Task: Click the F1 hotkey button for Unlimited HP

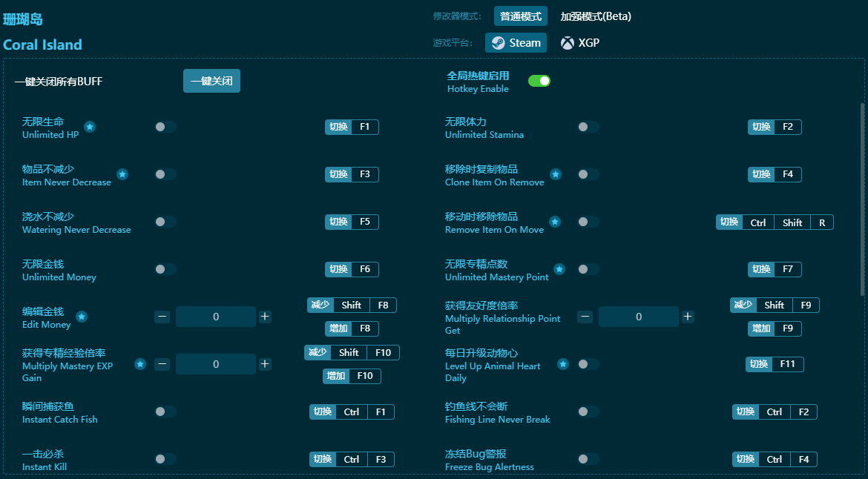Action: pyautogui.click(x=364, y=127)
